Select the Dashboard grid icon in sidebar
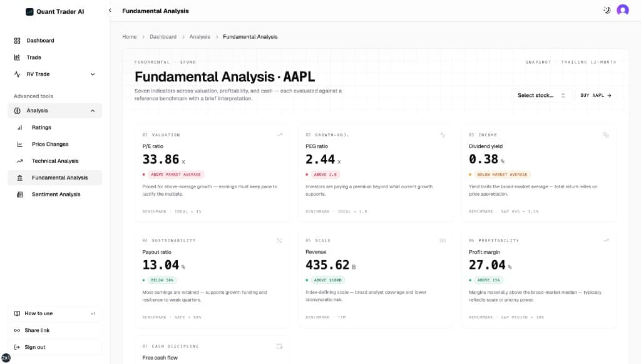This screenshot has height=364, width=641. (18, 40)
